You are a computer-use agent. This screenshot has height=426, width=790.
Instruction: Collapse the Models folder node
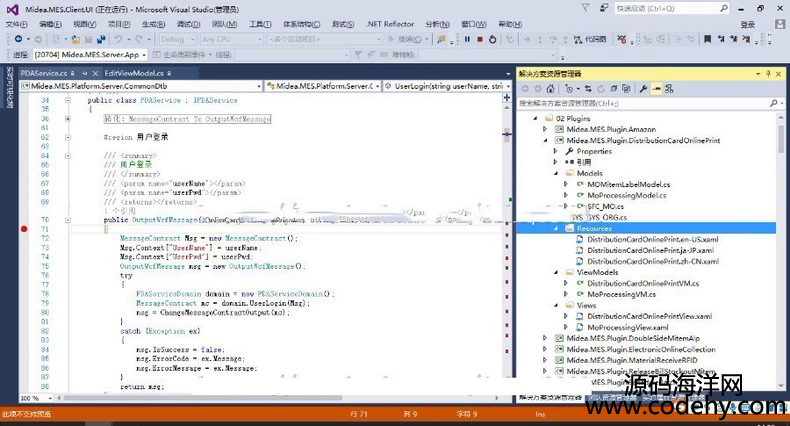pos(556,173)
